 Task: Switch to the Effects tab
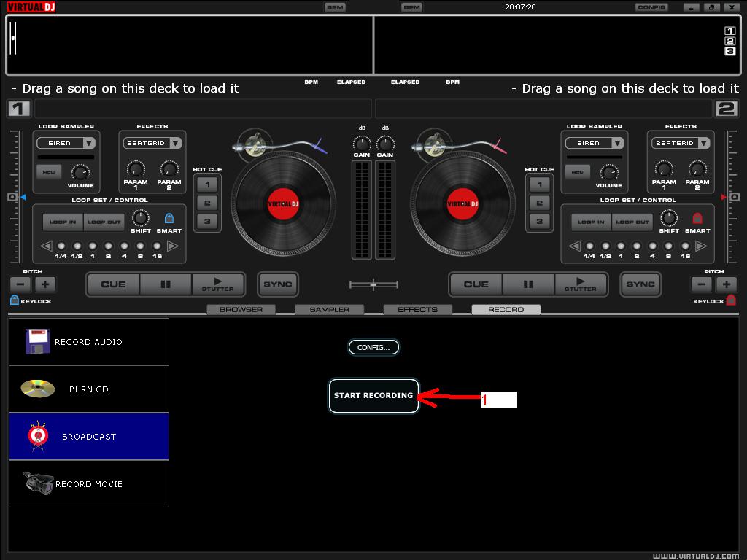click(417, 309)
